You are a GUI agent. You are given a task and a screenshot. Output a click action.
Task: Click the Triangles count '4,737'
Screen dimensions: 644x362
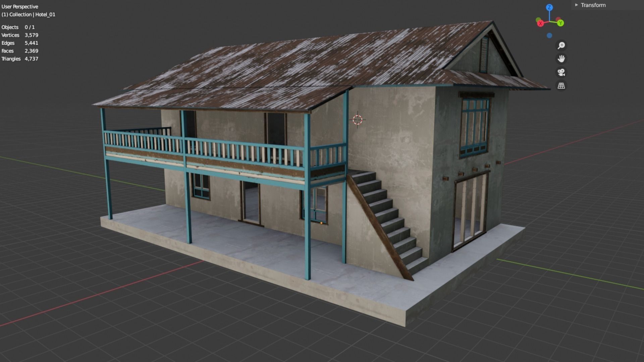click(32, 59)
